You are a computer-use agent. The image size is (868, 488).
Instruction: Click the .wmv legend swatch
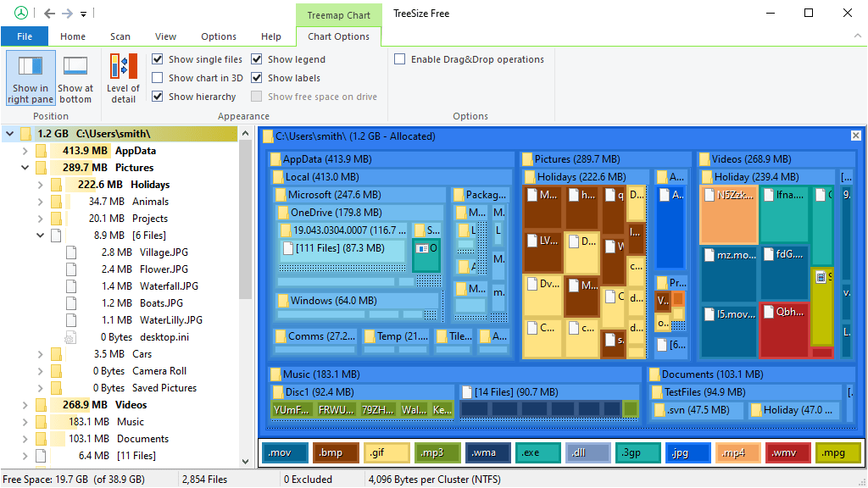pyautogui.click(x=788, y=453)
